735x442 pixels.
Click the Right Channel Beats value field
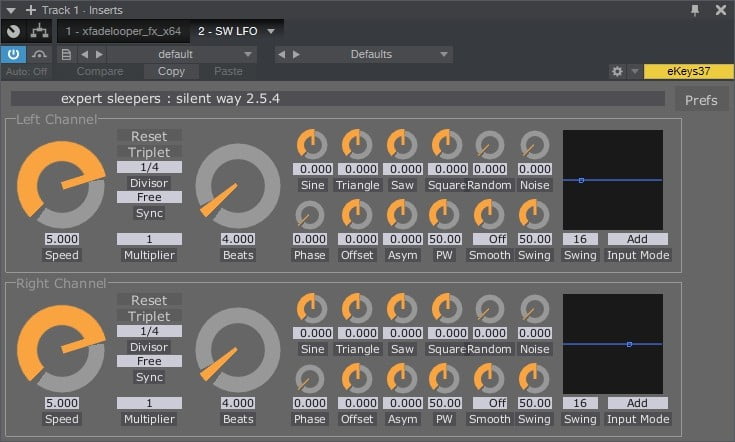237,403
